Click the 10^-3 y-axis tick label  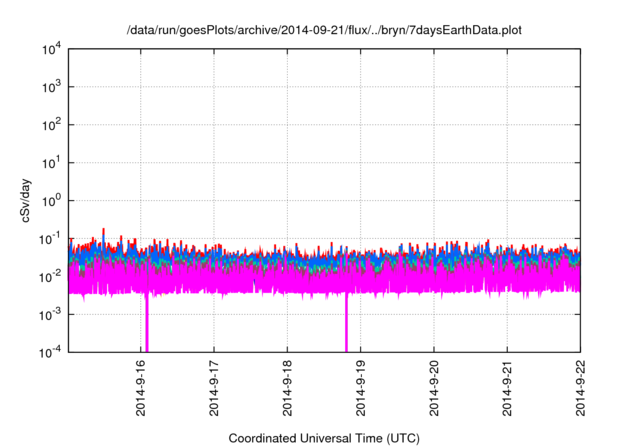51,315
